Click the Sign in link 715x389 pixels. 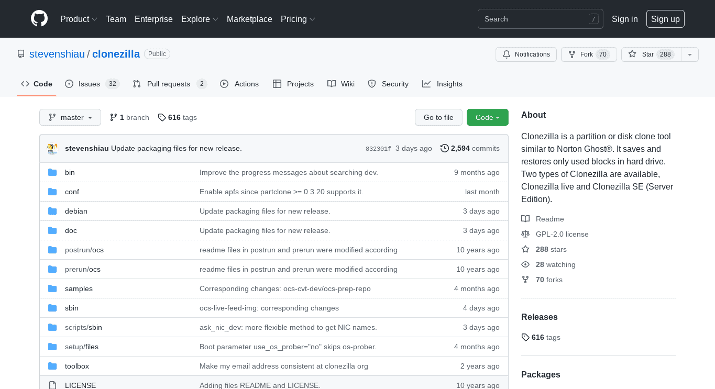click(624, 19)
